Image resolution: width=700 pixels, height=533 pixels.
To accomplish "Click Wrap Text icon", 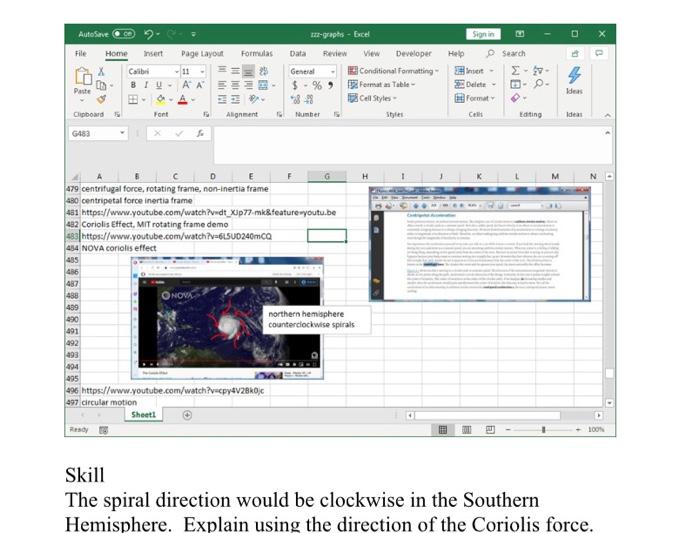I will tap(264, 71).
